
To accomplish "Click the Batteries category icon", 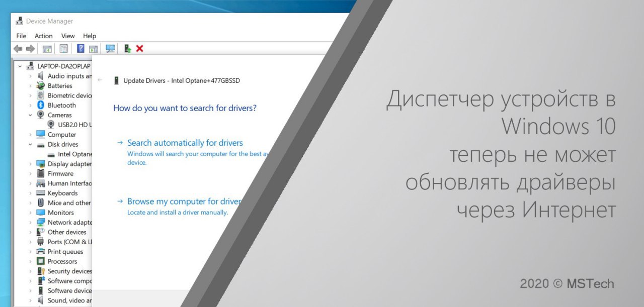I will pos(41,85).
